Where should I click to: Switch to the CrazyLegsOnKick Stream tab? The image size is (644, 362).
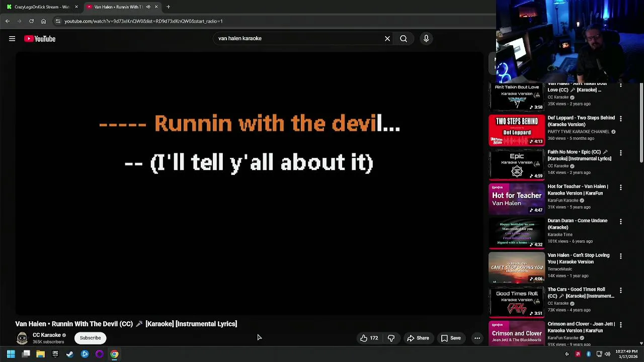click(x=42, y=7)
